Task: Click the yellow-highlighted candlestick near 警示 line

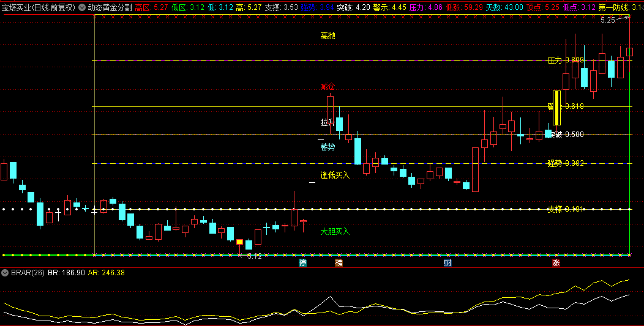Action: coord(557,108)
